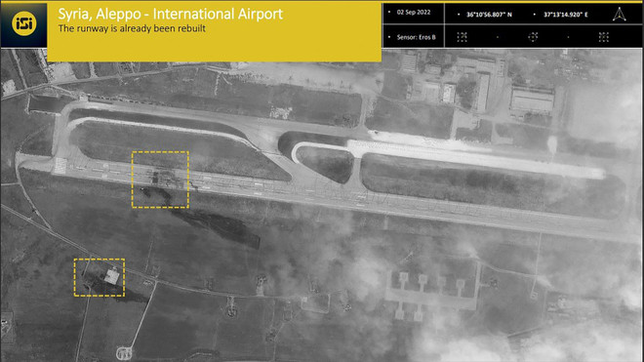This screenshot has width=644, height=362.
Task: Click the latitude 36°10'56.807" N
Action: click(x=489, y=15)
